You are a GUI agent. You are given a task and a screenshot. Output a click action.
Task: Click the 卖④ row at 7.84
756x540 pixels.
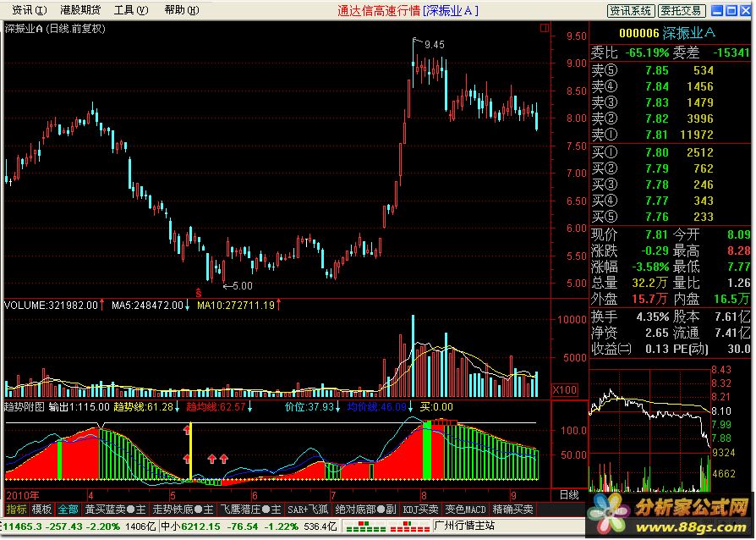(x=671, y=86)
